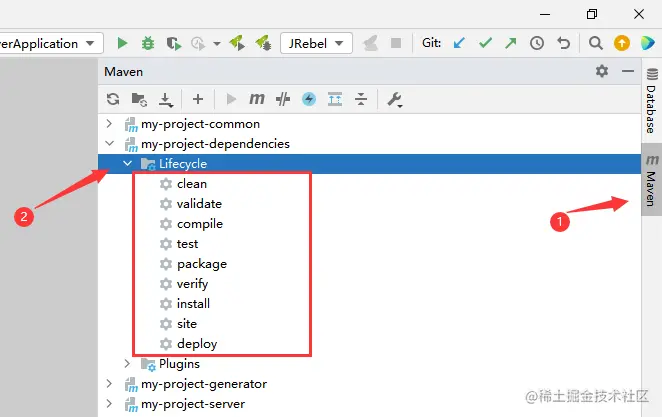This screenshot has width=662, height=417.
Task: Toggle offline mode in Maven toolbar
Action: [x=282, y=99]
